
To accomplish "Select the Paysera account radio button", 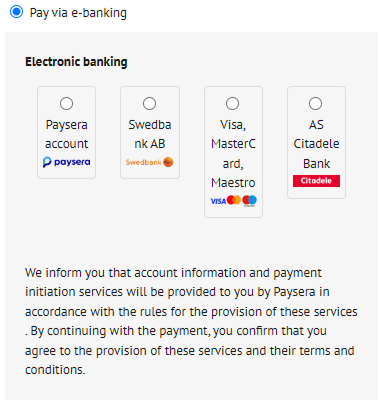I will 66,103.
